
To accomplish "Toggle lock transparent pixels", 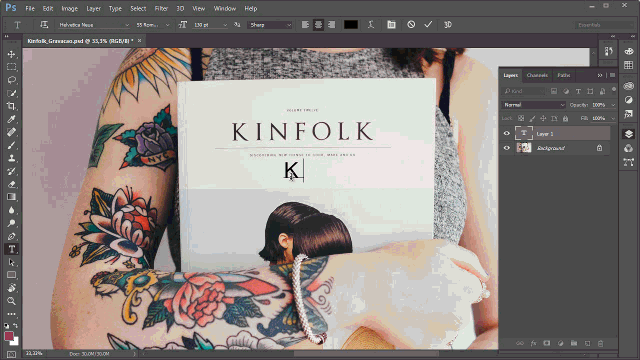I will 521,118.
